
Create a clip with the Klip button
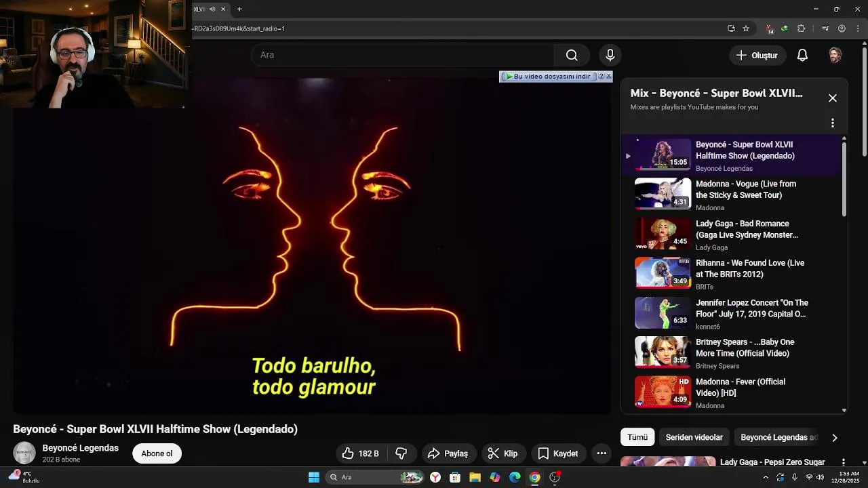pos(503,453)
